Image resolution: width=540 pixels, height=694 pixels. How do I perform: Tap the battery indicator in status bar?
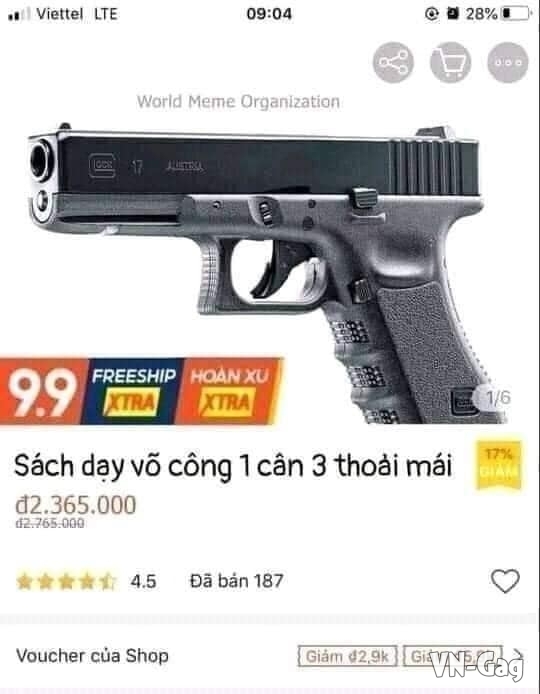point(516,14)
